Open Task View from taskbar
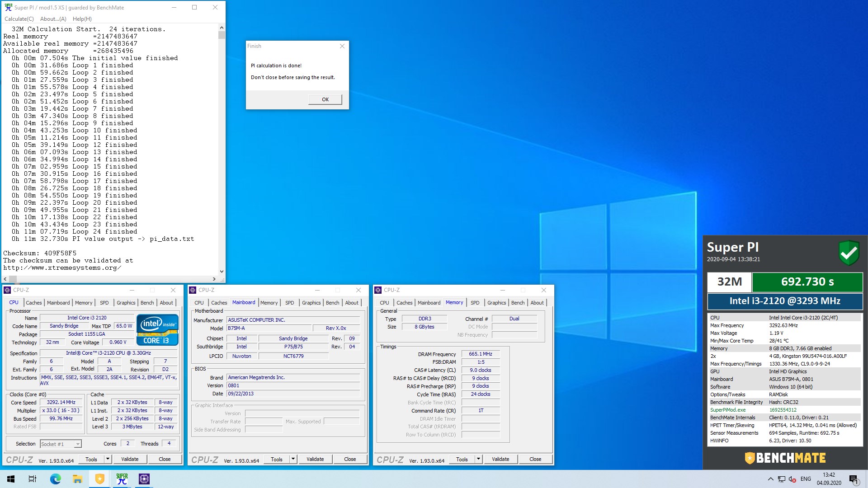 (33, 479)
